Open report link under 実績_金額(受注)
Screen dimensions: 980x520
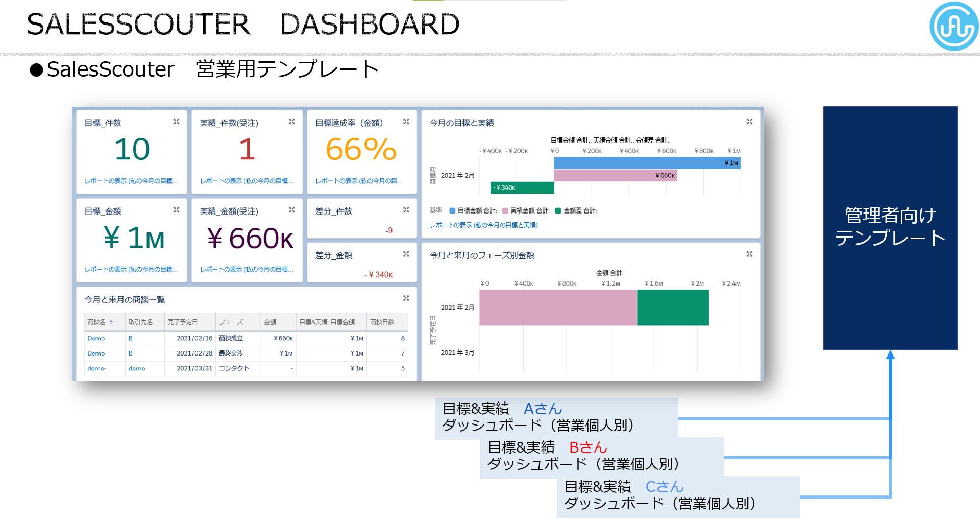click(247, 269)
